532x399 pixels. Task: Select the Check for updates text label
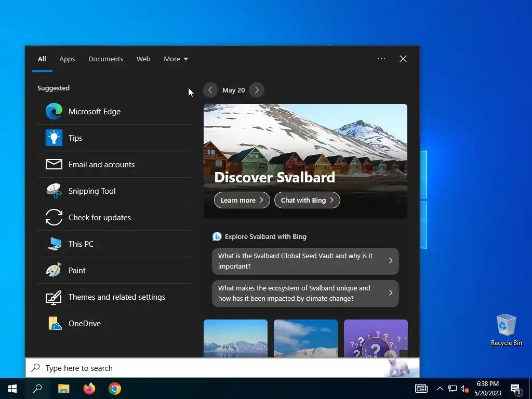(99, 218)
